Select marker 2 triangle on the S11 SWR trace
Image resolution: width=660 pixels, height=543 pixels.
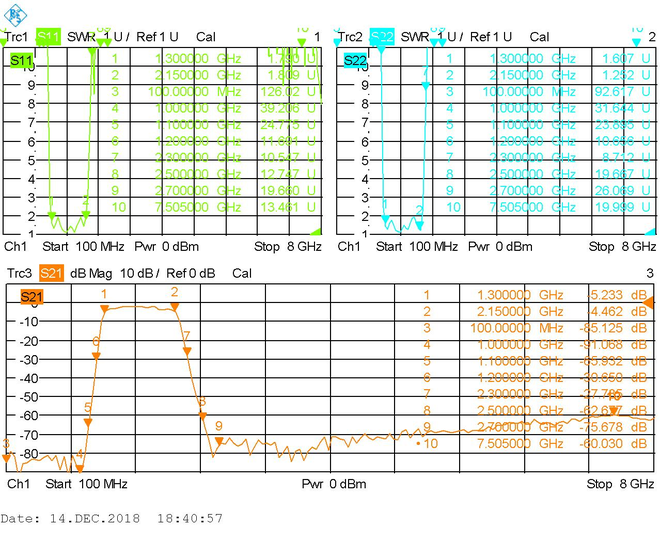(85, 215)
